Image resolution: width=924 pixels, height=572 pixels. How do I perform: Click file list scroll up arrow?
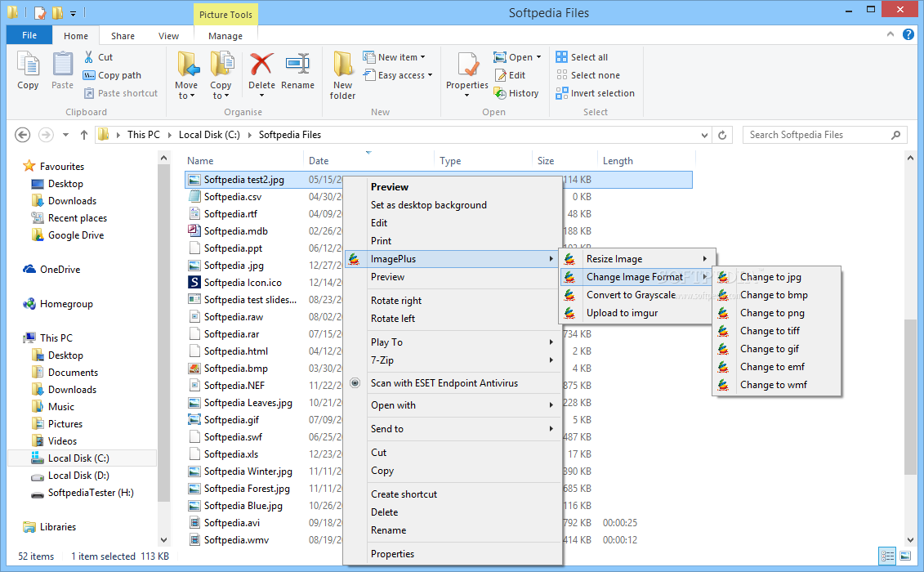tap(910, 158)
